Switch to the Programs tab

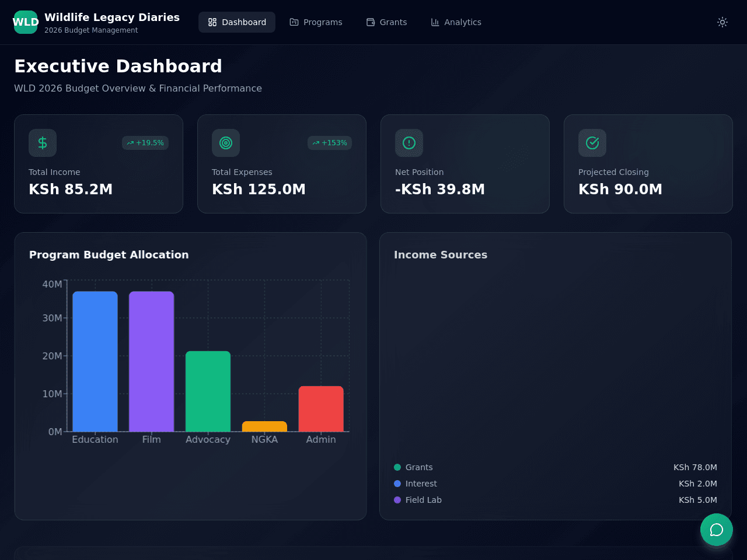pyautogui.click(x=316, y=22)
